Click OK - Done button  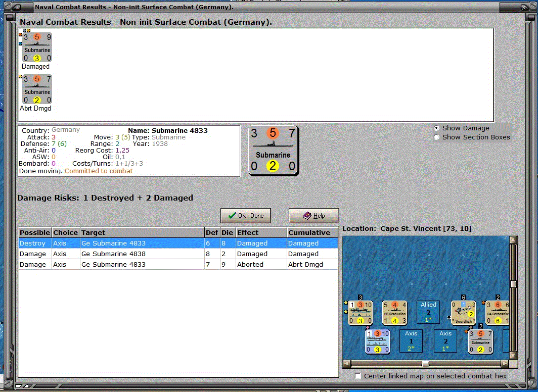(x=246, y=216)
